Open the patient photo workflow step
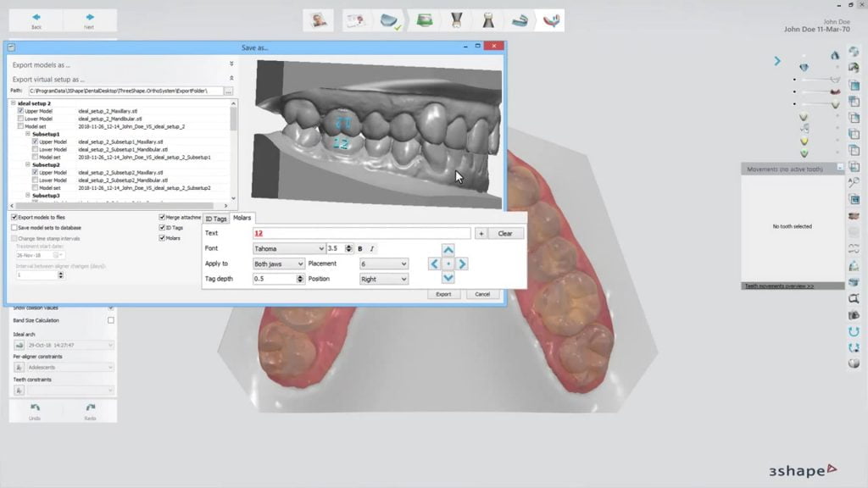 tap(320, 19)
